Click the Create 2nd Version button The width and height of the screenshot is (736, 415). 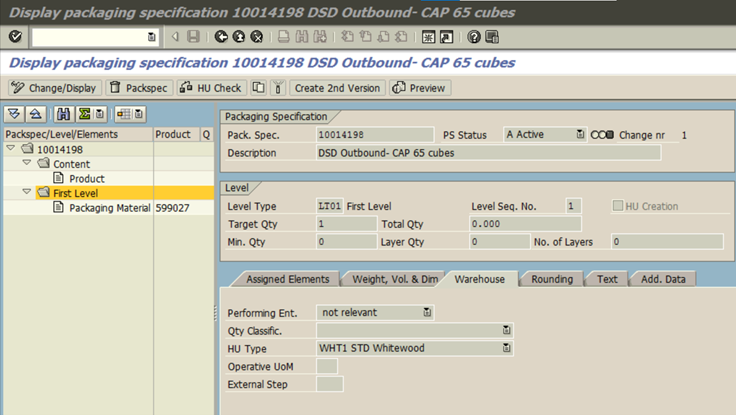tap(337, 88)
